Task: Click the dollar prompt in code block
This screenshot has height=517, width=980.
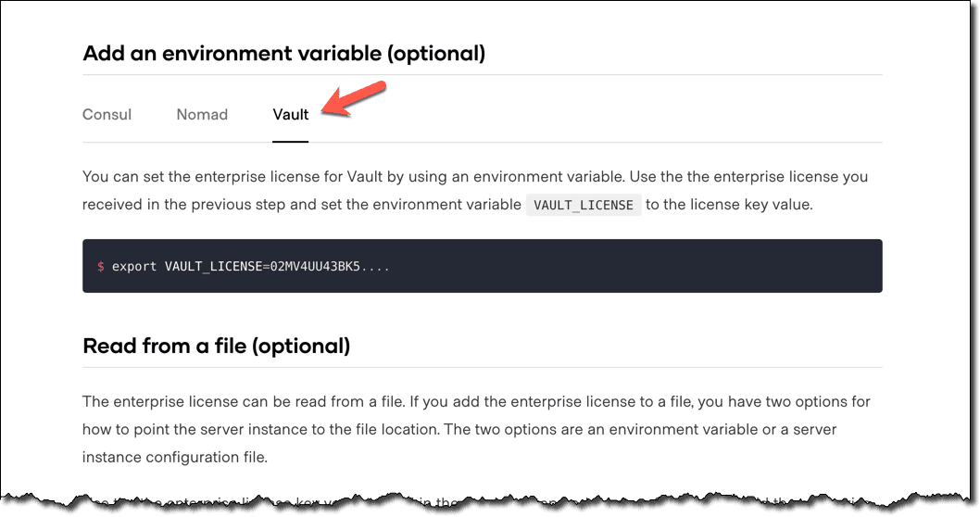Action: point(100,267)
